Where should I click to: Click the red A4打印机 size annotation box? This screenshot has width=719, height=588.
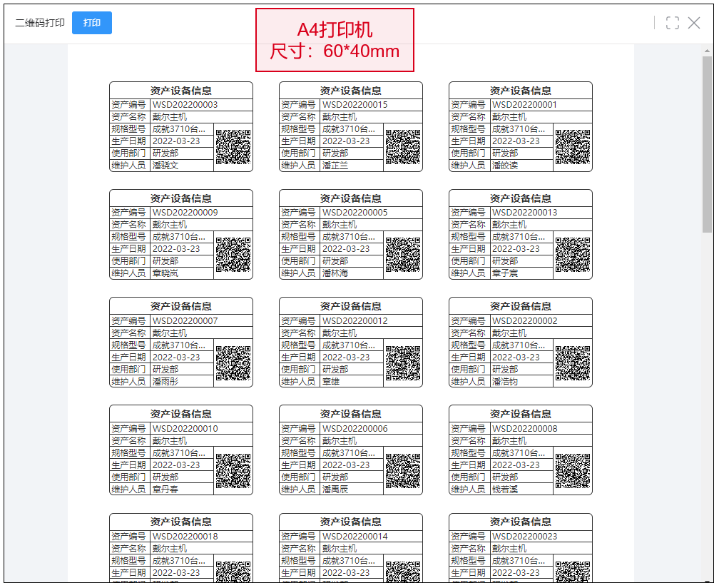[335, 40]
